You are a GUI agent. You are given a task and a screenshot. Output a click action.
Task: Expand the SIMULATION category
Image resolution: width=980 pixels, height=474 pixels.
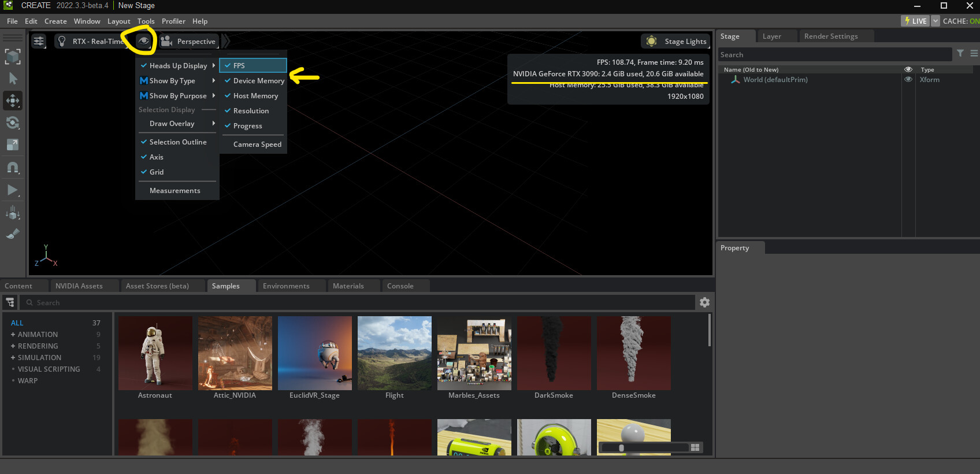pyautogui.click(x=13, y=357)
